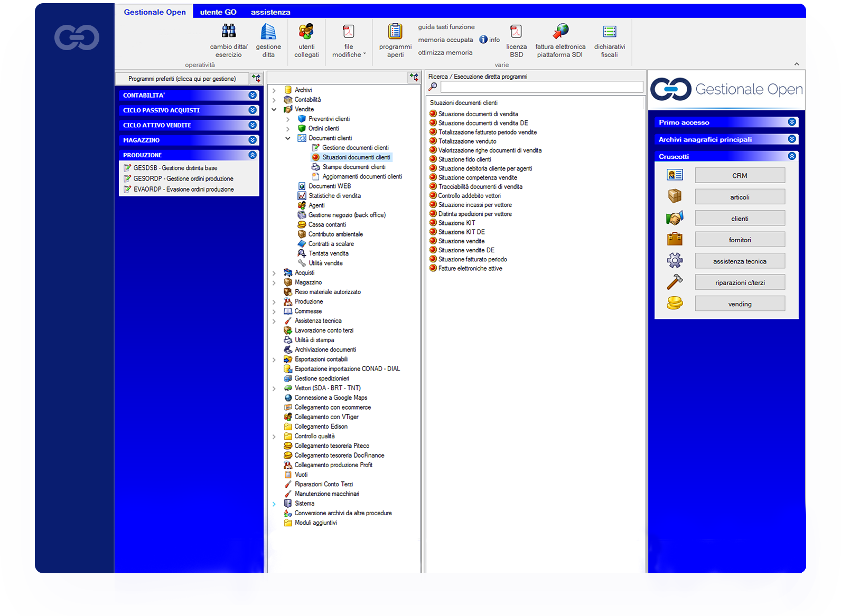Open Situazione documenti di vendita
This screenshot has height=616, width=841.
(478, 114)
